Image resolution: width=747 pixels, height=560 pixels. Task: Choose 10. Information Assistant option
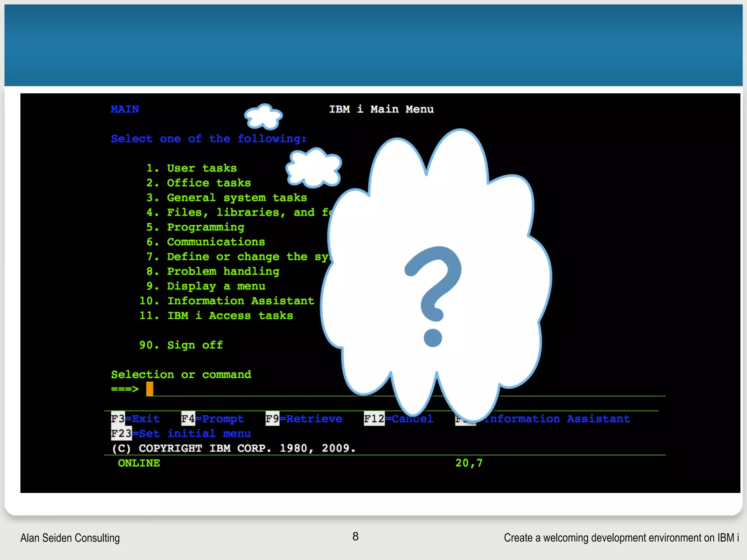point(227,301)
